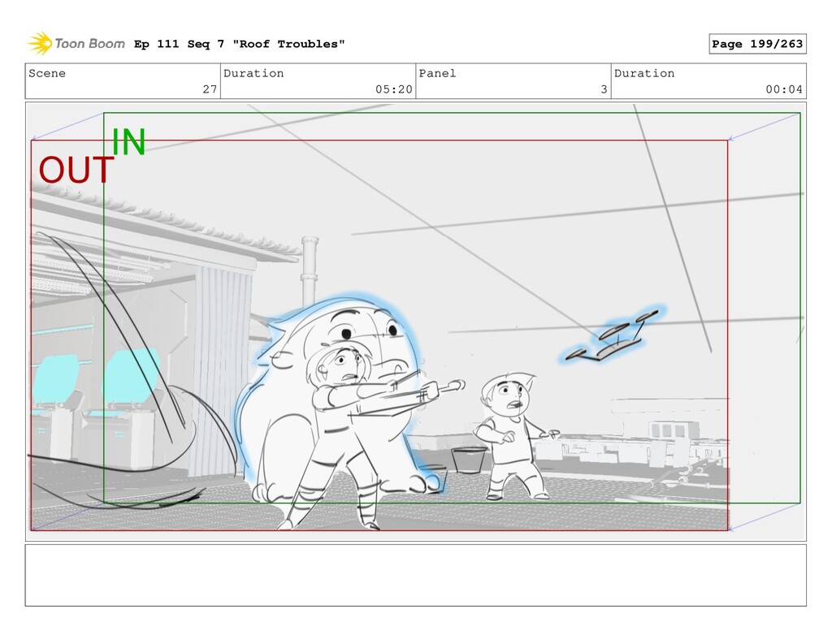Click the Page 199/263 box

click(x=757, y=44)
